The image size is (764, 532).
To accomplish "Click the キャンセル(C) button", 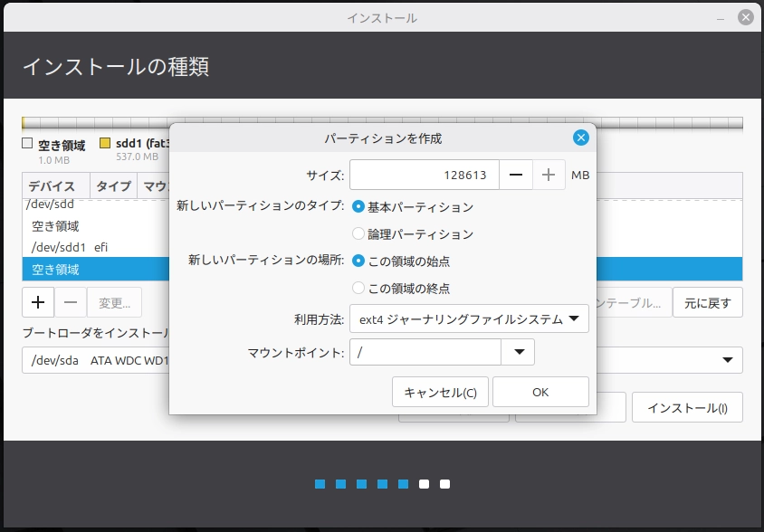I will click(x=440, y=392).
